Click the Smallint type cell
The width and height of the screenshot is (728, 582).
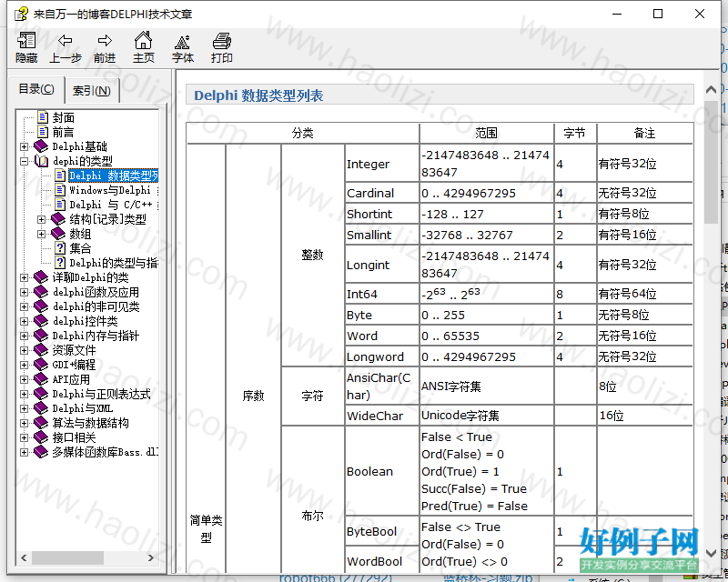[382, 235]
